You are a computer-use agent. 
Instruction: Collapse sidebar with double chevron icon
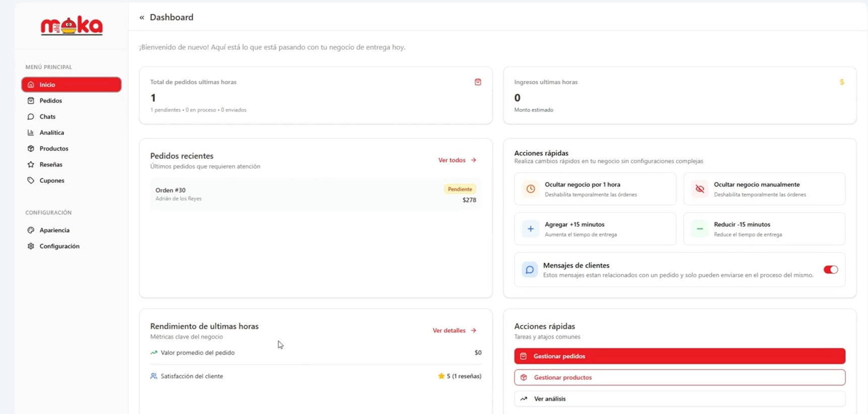pos(142,18)
